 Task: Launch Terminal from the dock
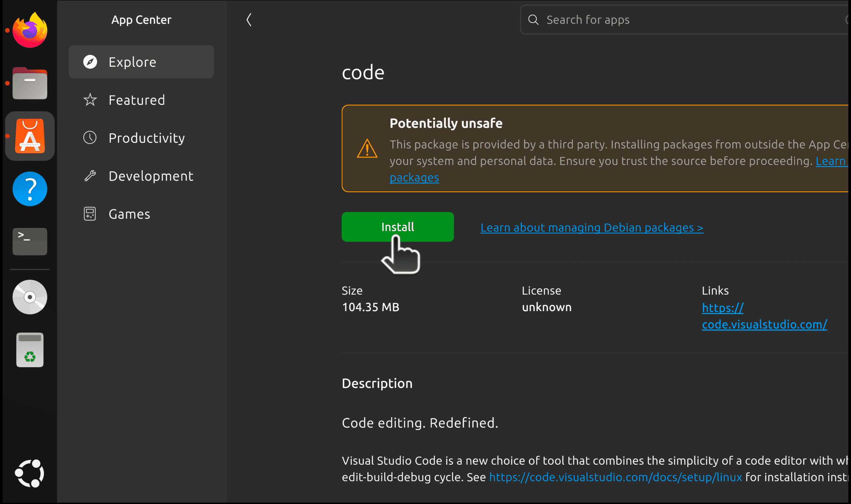click(30, 242)
